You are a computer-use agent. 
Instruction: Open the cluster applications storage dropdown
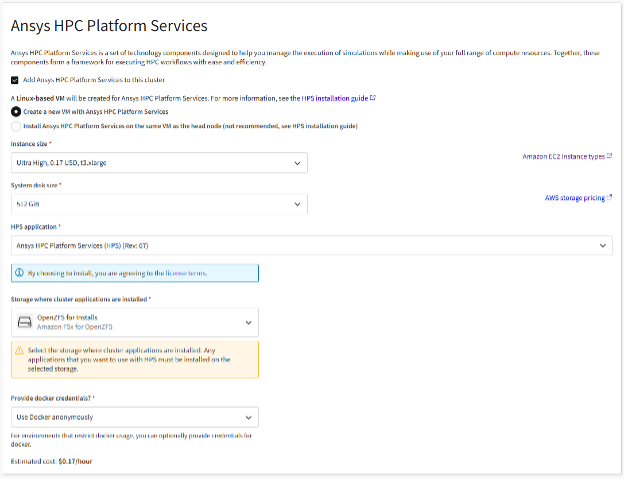tap(135, 322)
